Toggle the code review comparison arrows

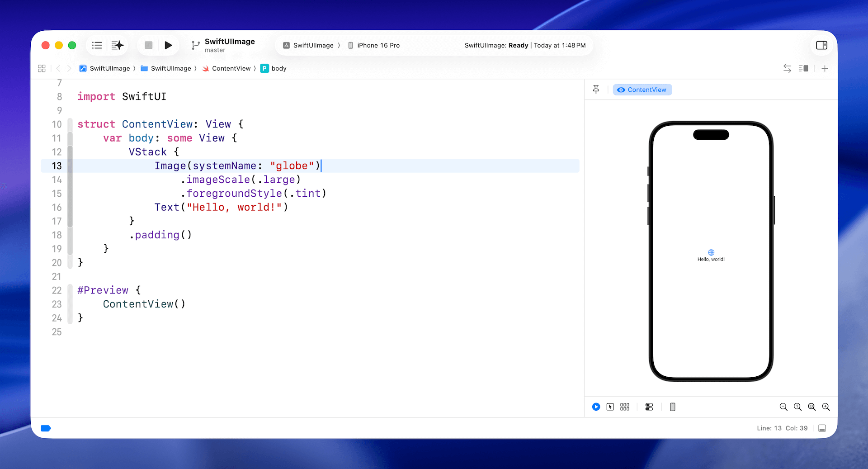point(787,68)
